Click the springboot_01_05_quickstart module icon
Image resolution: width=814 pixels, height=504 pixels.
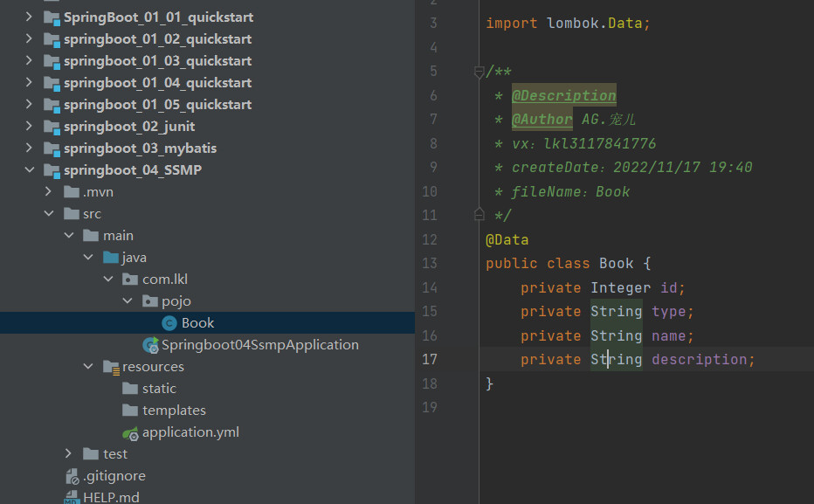52,106
